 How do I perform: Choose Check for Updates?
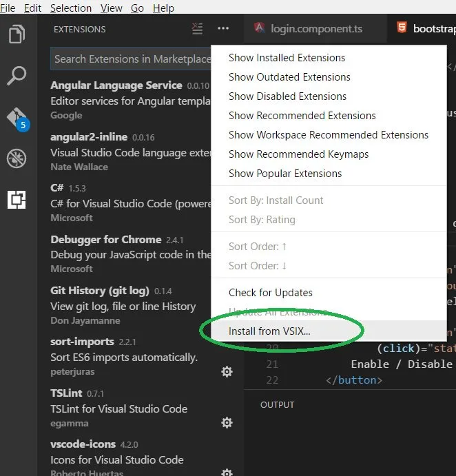[x=329, y=293]
